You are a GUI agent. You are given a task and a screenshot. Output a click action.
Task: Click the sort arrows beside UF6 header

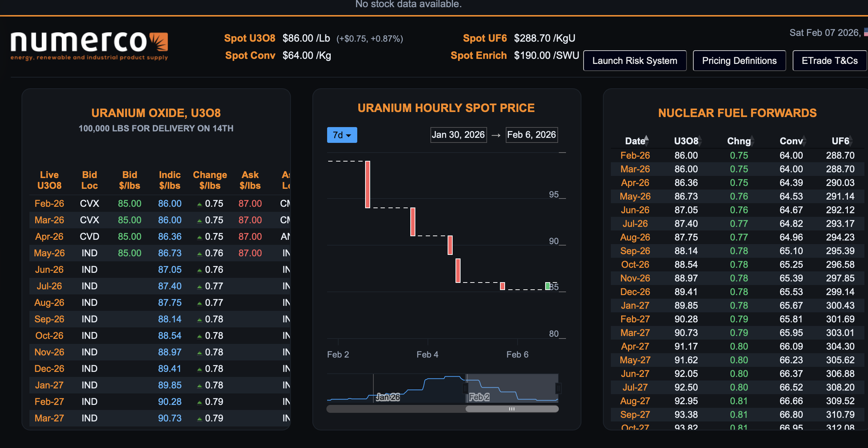[x=852, y=141]
